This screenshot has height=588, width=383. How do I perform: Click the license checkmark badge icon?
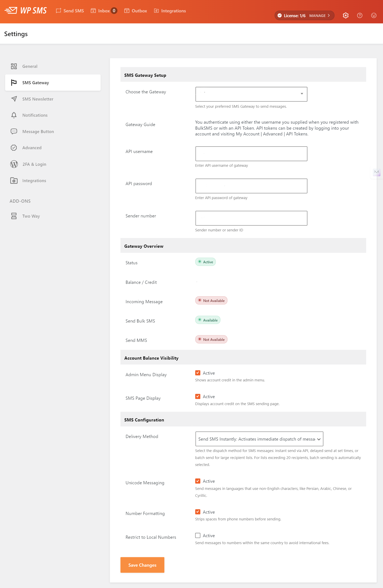(x=280, y=15)
